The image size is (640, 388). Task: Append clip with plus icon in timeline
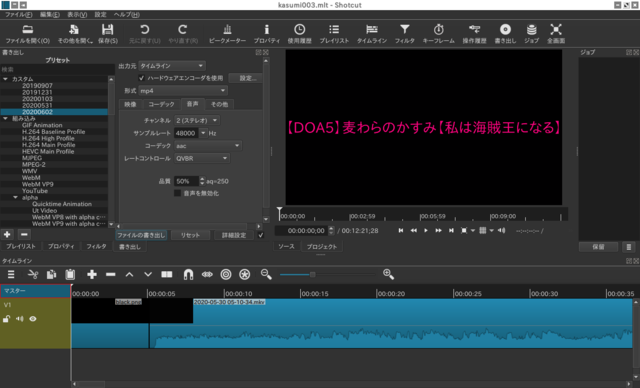(92, 275)
